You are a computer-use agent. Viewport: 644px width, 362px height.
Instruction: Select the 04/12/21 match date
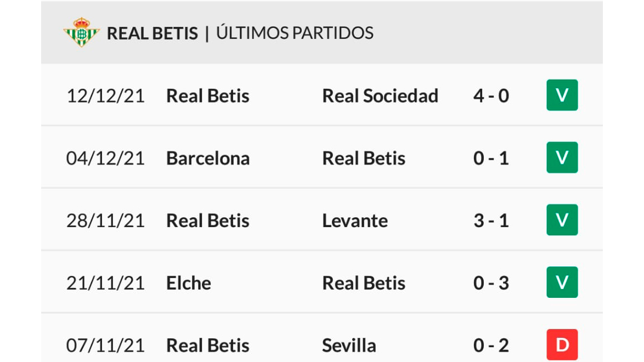(105, 159)
